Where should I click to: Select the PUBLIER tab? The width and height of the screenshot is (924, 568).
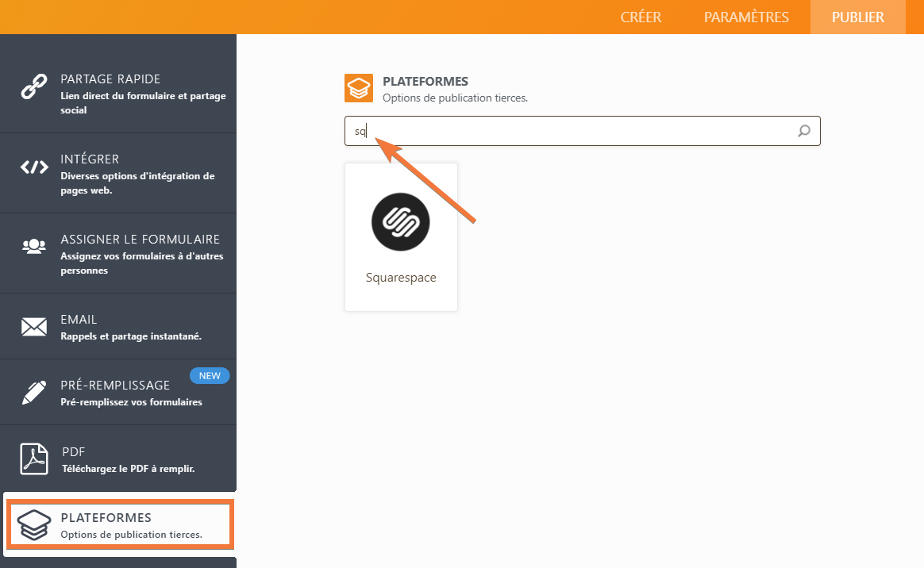pyautogui.click(x=858, y=17)
